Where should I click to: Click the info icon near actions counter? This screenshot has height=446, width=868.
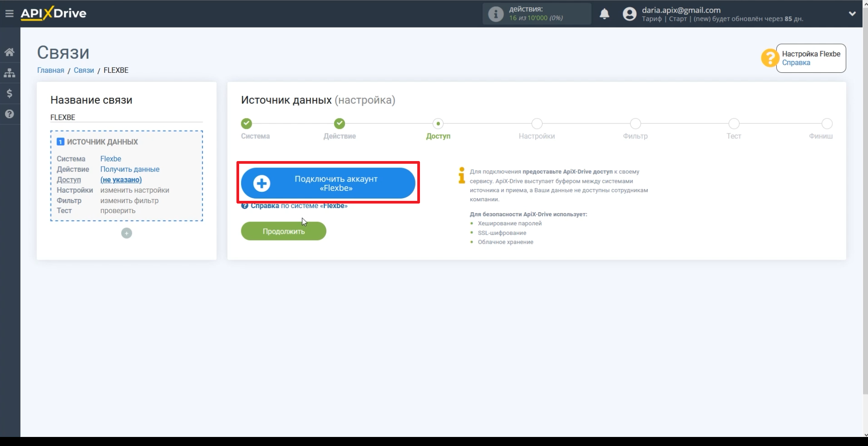tap(496, 14)
